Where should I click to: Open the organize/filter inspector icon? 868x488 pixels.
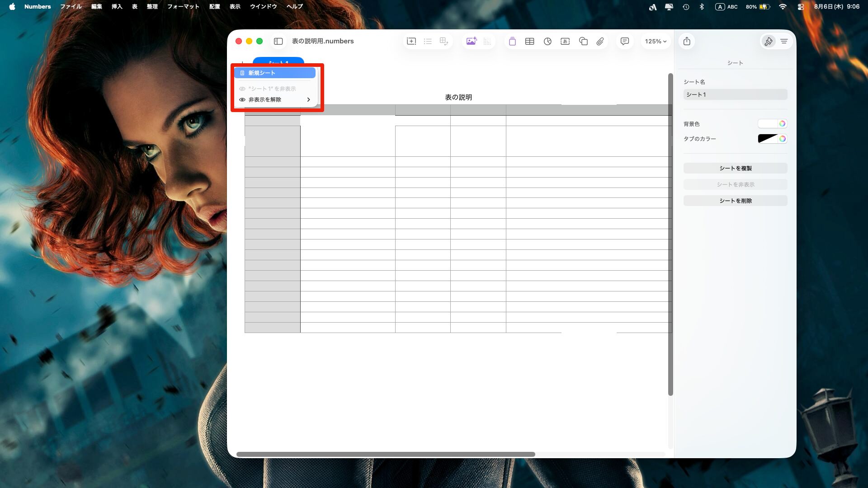(784, 41)
